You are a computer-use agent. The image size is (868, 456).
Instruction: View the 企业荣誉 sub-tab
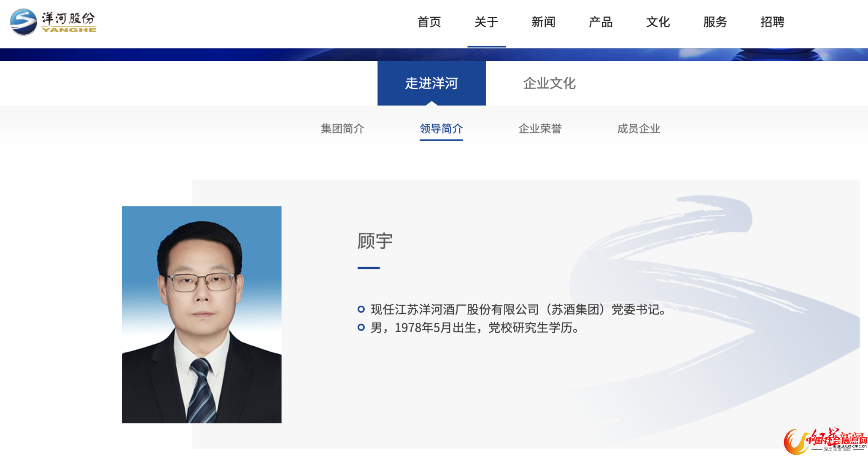click(x=540, y=128)
